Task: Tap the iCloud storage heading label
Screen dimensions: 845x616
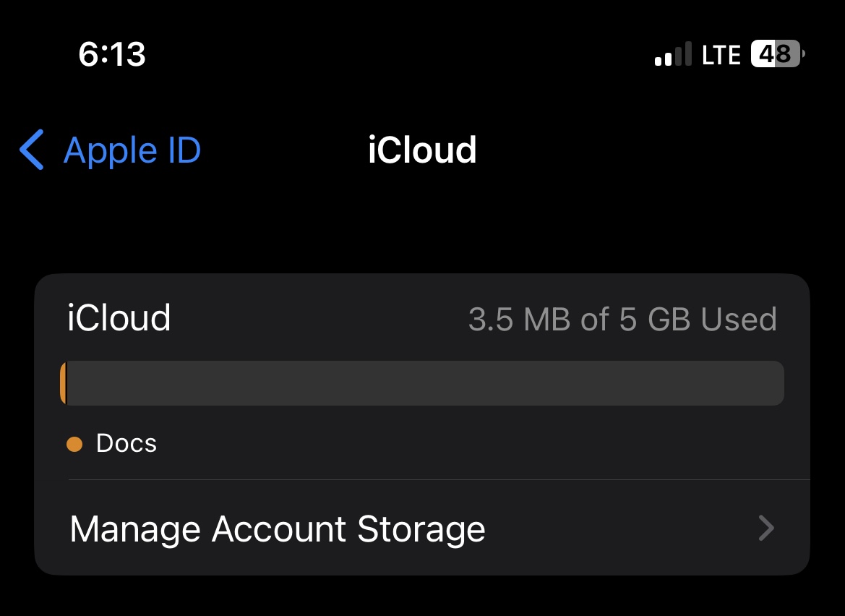Action: (119, 317)
